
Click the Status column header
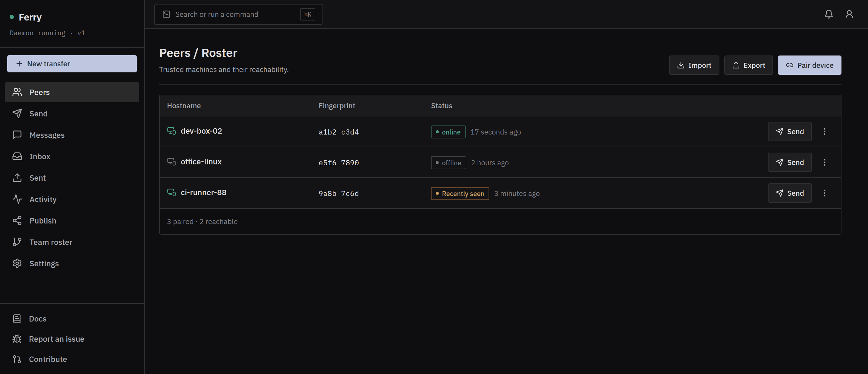(x=442, y=106)
